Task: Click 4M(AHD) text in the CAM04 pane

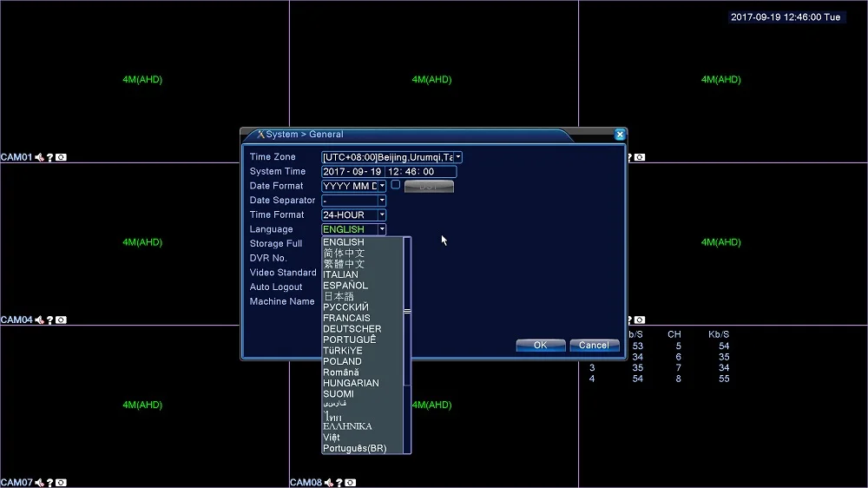Action: [142, 242]
